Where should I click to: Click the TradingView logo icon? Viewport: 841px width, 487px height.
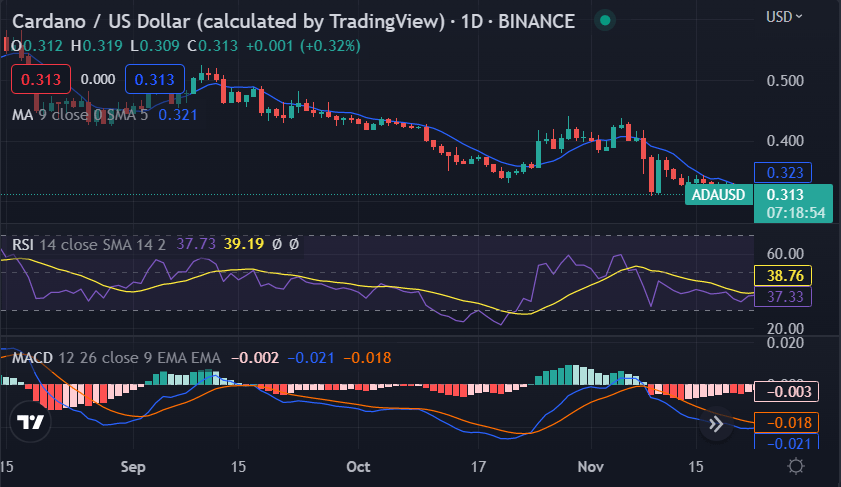[30, 422]
